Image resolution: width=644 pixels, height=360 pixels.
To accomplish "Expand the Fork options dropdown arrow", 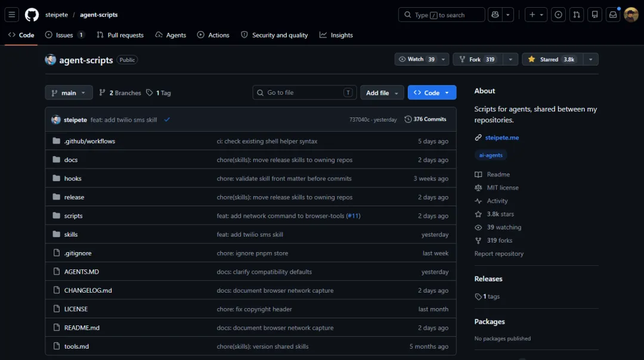I will [510, 60].
